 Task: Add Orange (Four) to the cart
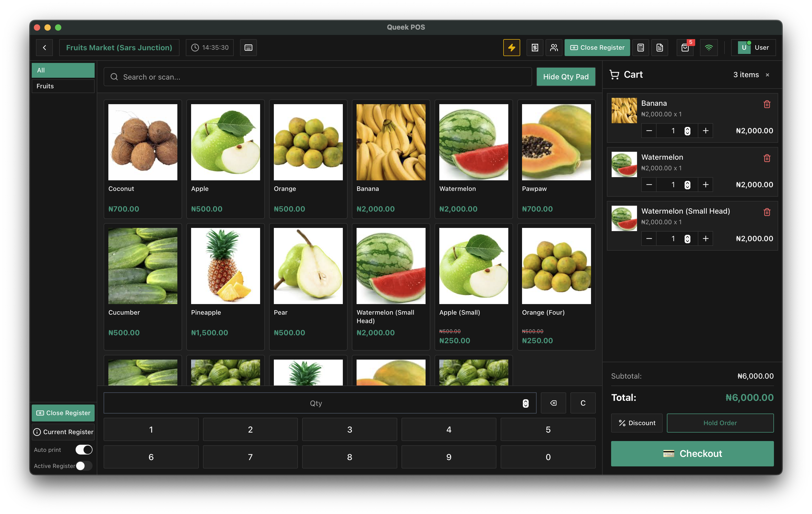pyautogui.click(x=556, y=287)
